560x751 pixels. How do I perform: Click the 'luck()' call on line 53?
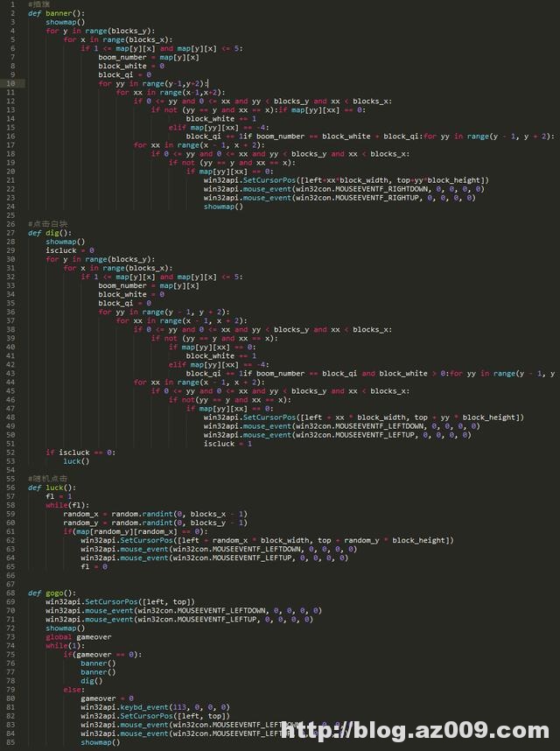(76, 461)
